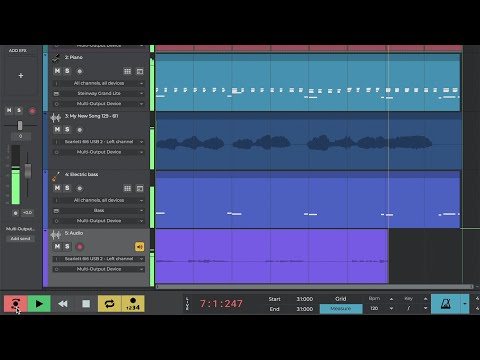Click the End time field
This screenshot has height=360, width=480.
(305, 309)
